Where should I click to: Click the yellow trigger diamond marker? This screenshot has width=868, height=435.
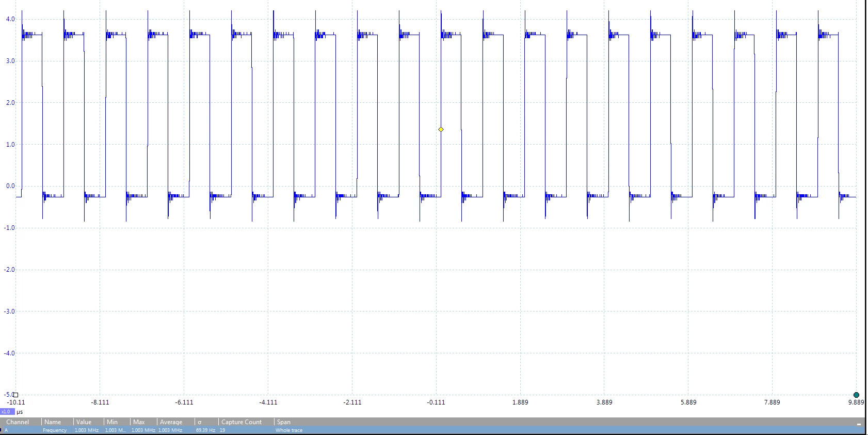(441, 129)
